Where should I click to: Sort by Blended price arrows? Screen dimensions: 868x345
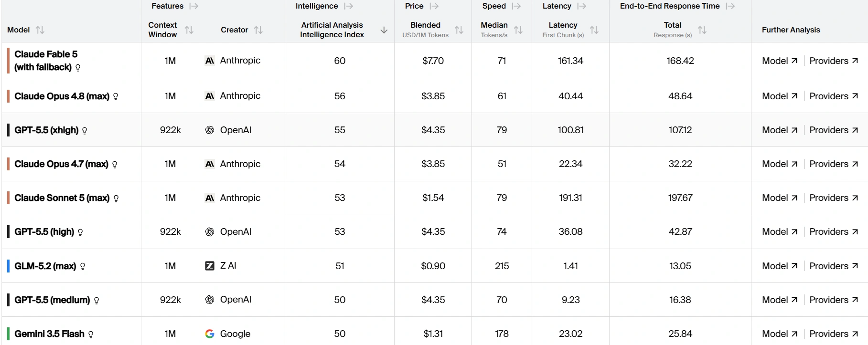coord(459,30)
